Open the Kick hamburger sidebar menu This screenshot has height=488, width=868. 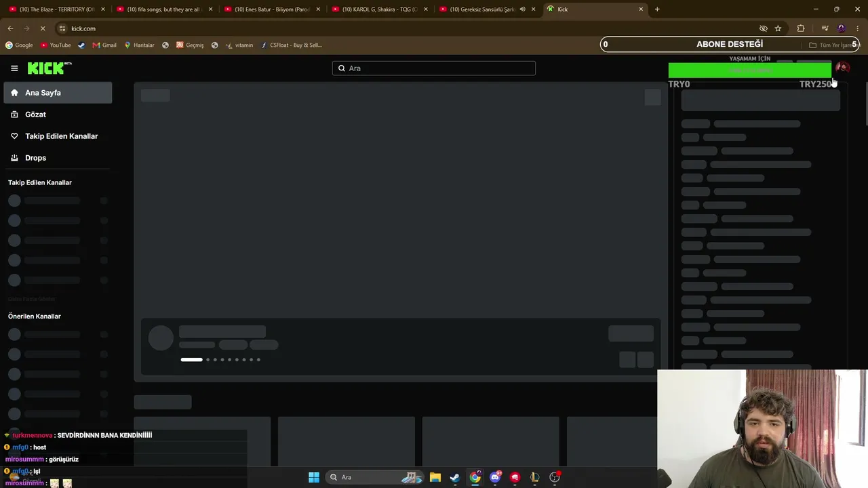(x=14, y=68)
